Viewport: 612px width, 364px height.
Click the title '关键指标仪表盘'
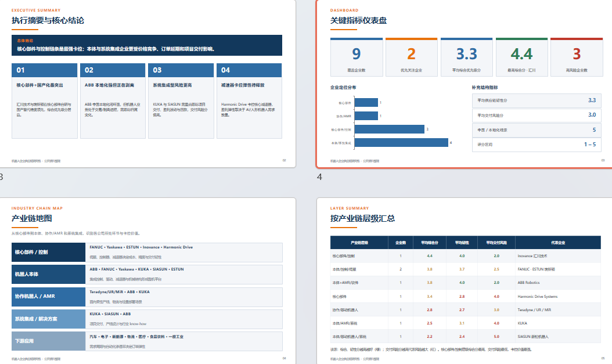coord(358,21)
